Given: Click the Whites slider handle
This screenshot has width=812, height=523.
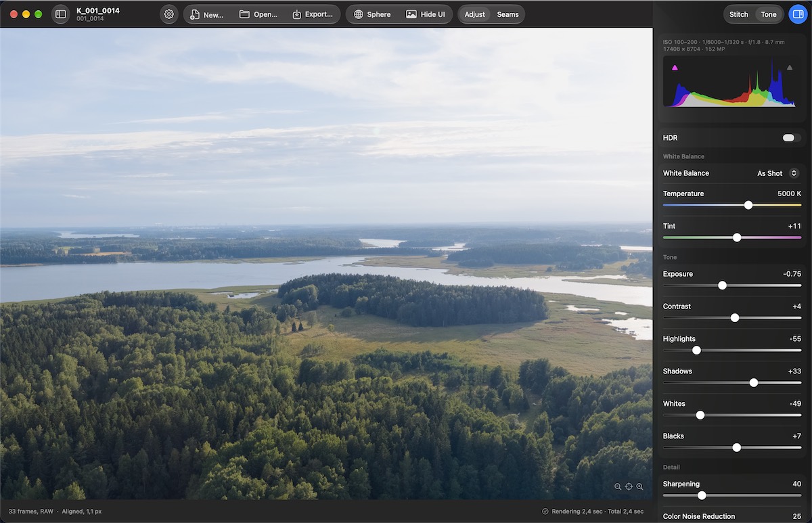Looking at the screenshot, I should click(x=700, y=415).
